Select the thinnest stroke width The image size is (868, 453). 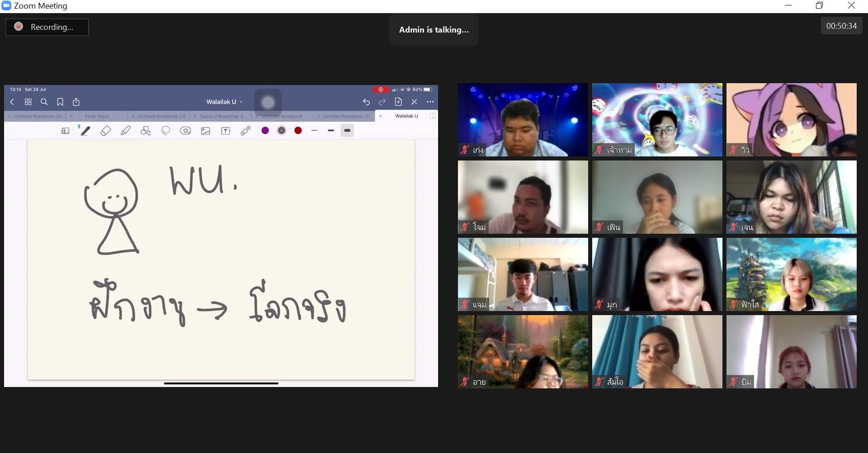coord(315,131)
